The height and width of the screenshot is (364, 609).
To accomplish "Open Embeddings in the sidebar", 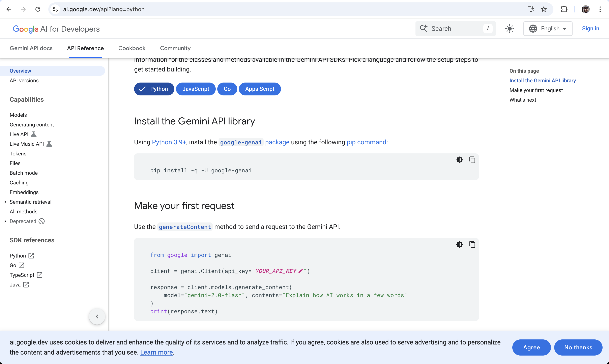I will [x=24, y=192].
